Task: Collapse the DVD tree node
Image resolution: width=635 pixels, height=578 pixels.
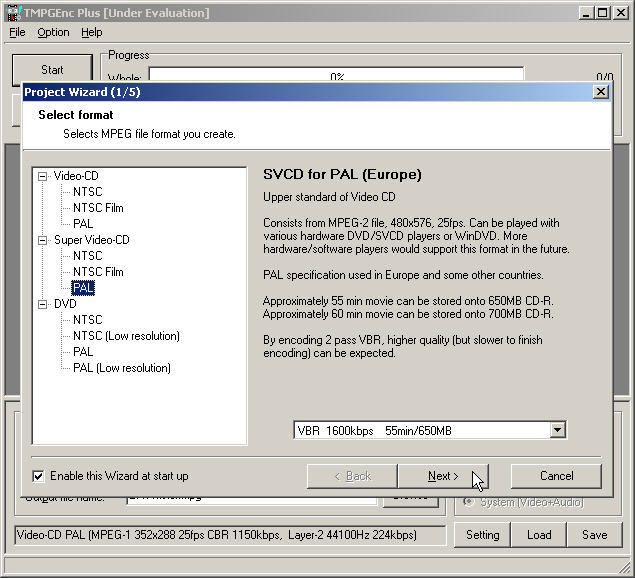Action: (x=43, y=304)
